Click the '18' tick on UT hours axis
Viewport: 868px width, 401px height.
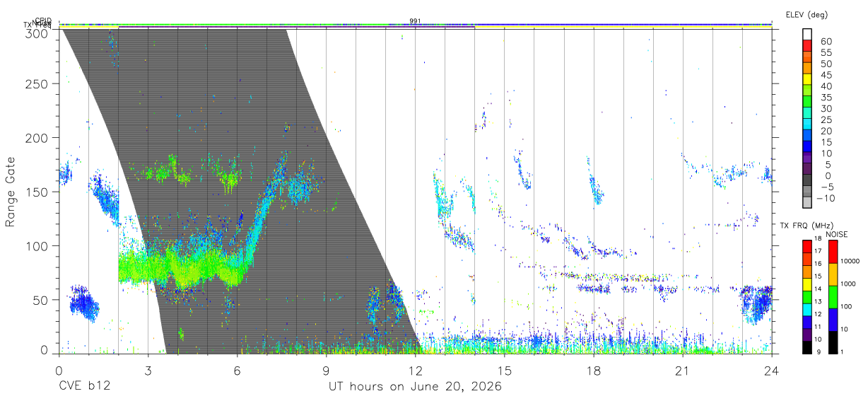[593, 371]
